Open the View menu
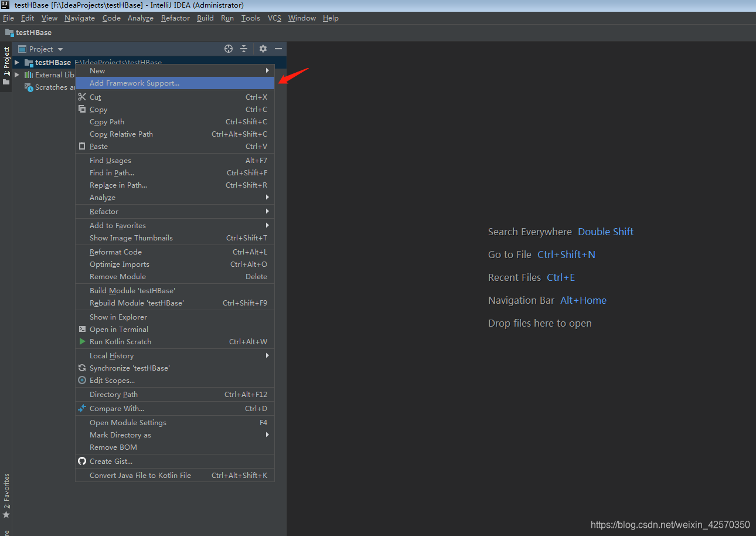Image resolution: width=756 pixels, height=536 pixels. click(49, 18)
